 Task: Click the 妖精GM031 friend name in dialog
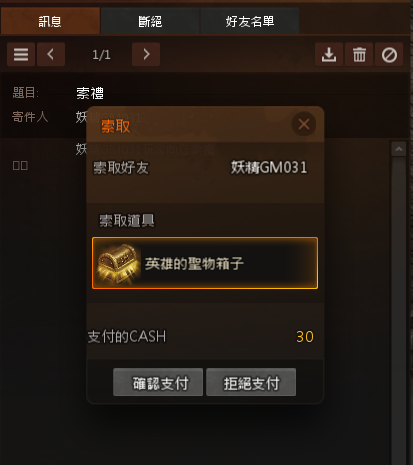click(x=269, y=167)
